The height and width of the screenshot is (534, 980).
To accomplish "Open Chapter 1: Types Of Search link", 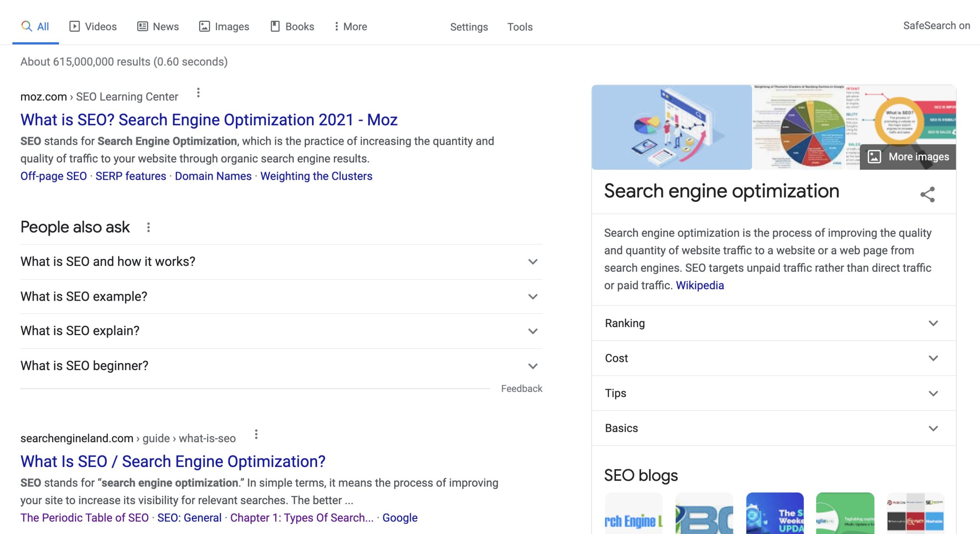I will pyautogui.click(x=302, y=518).
